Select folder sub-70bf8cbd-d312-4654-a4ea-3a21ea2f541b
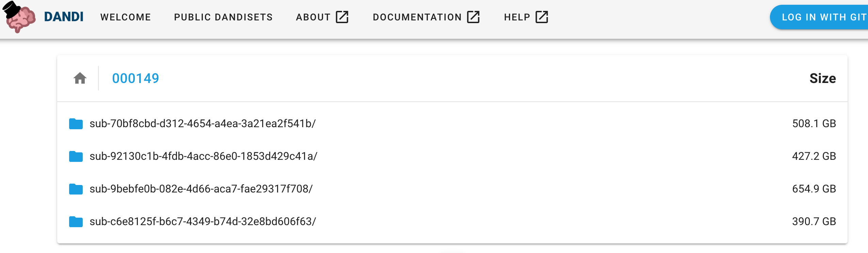 (203, 123)
